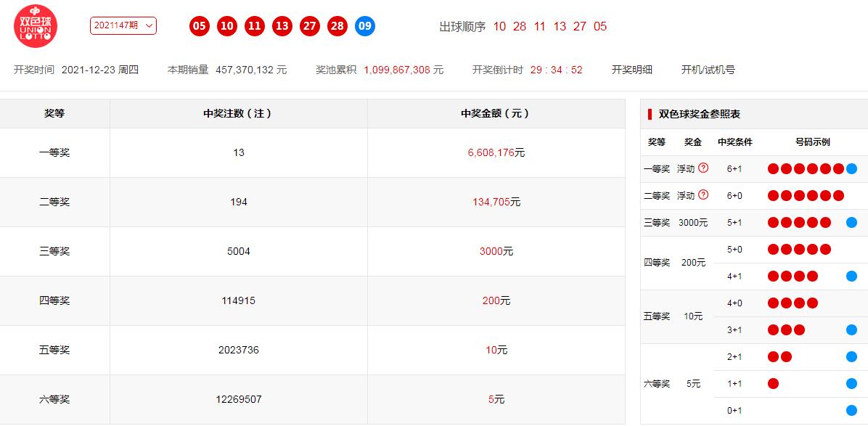868x426 pixels.
Task: Click the 双色球奖金参照表 heading
Action: pos(699,115)
